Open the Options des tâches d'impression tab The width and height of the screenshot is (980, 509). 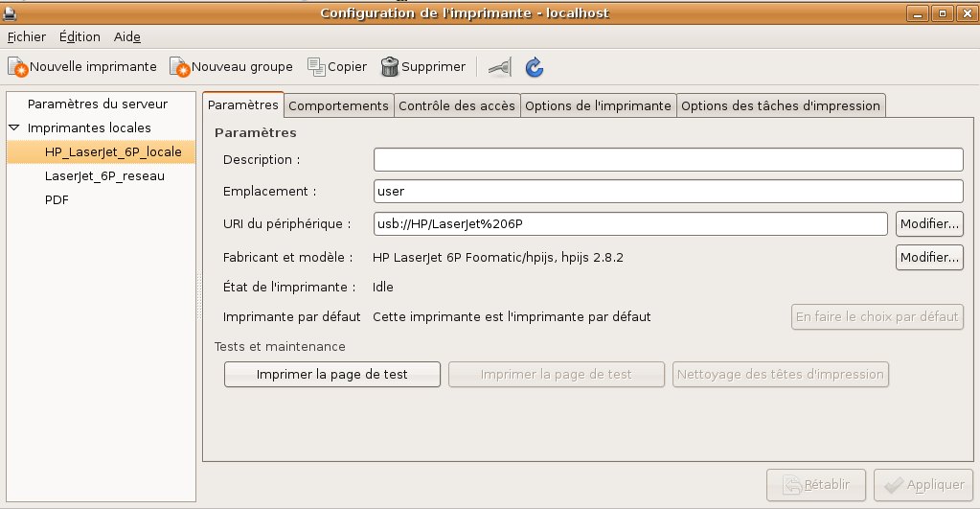(x=780, y=105)
